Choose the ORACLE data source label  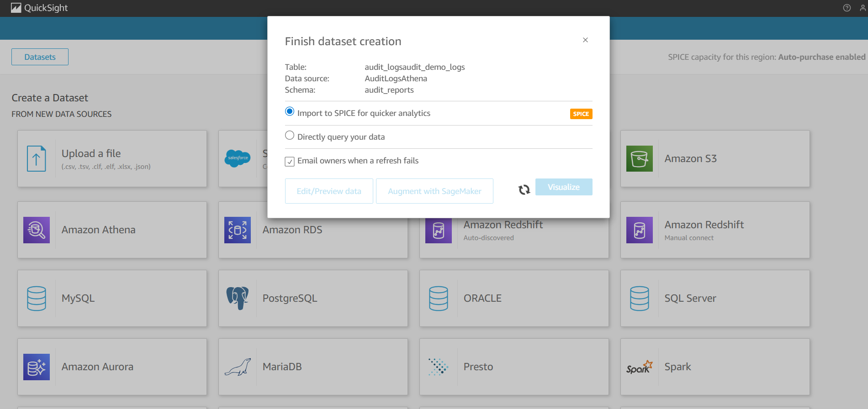pos(482,298)
